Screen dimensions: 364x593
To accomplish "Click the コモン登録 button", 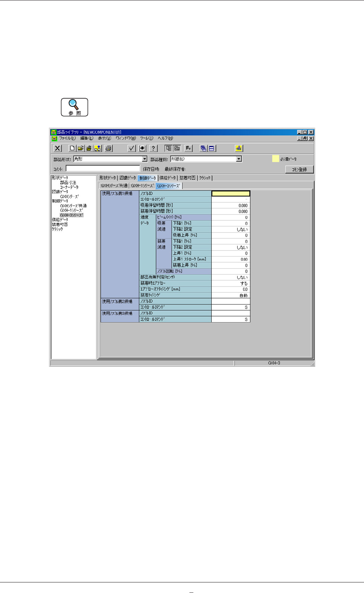I will [x=299, y=169].
